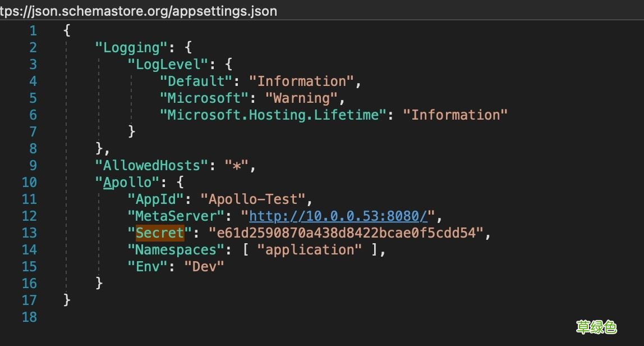Viewport: 644px width, 346px height.
Task: Select the highlighted Secret key
Action: [159, 233]
